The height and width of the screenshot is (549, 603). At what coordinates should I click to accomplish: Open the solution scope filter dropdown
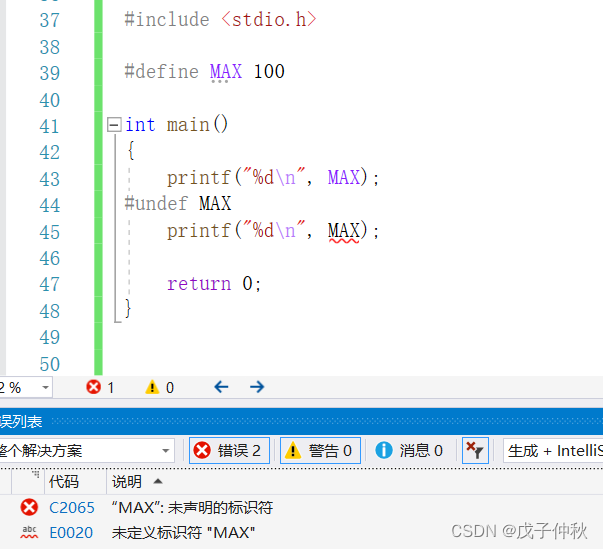click(x=87, y=451)
